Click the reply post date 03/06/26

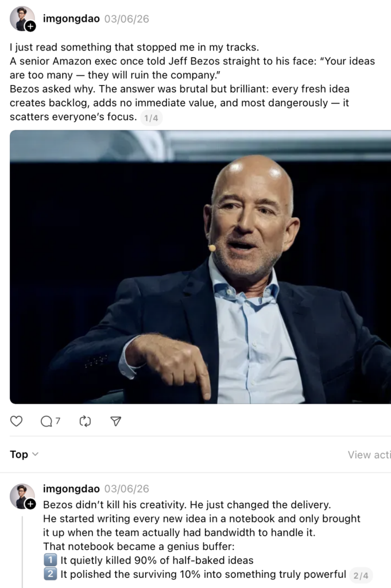click(127, 489)
